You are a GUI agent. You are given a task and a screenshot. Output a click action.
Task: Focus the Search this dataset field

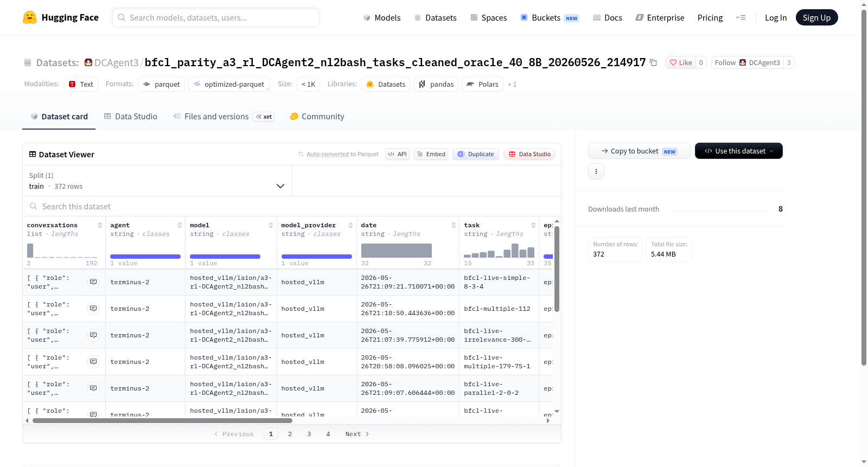coord(292,207)
